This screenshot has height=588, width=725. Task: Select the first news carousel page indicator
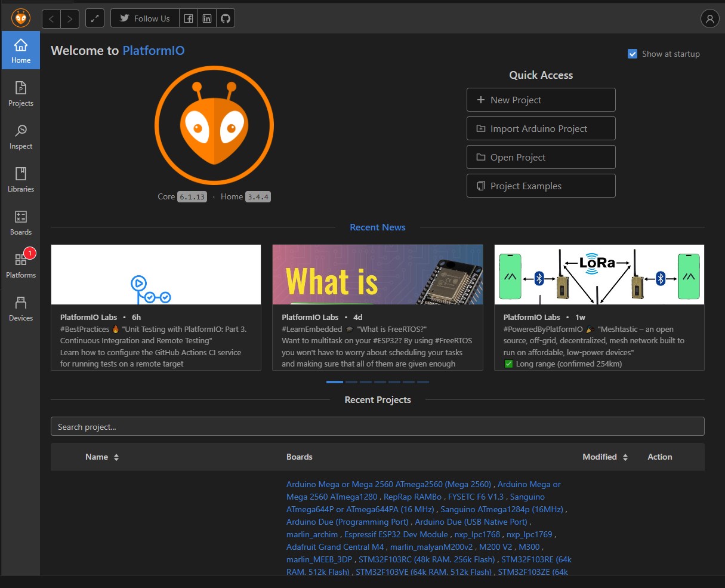pyautogui.click(x=335, y=382)
